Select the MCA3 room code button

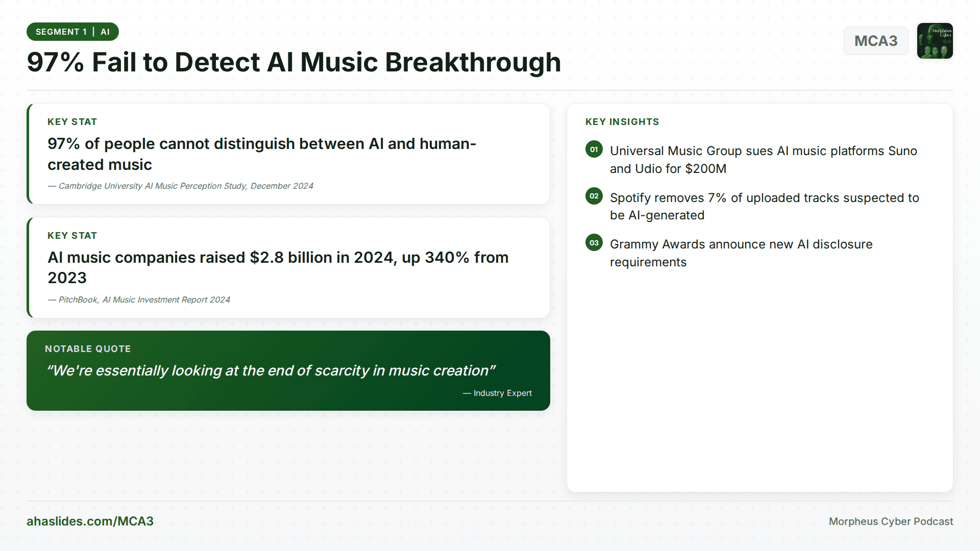tap(876, 41)
